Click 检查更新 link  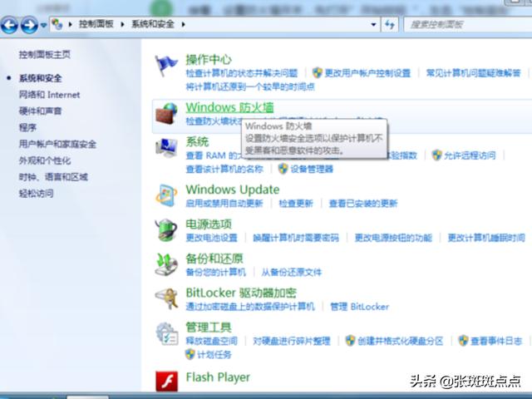point(296,204)
